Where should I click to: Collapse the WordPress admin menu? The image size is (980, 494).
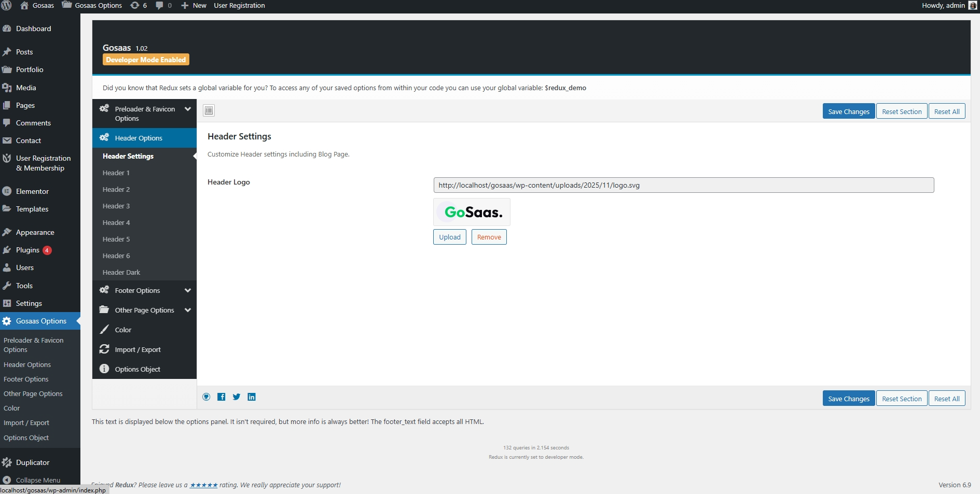[x=37, y=480]
